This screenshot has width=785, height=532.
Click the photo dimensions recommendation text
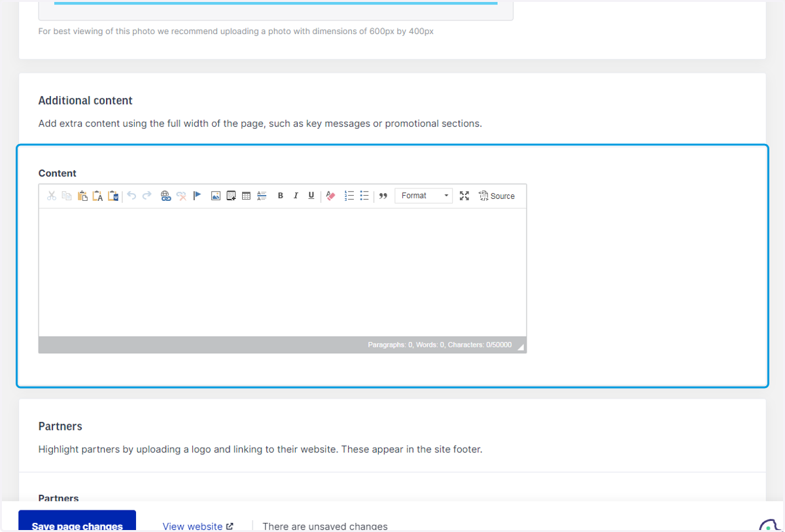pos(236,31)
